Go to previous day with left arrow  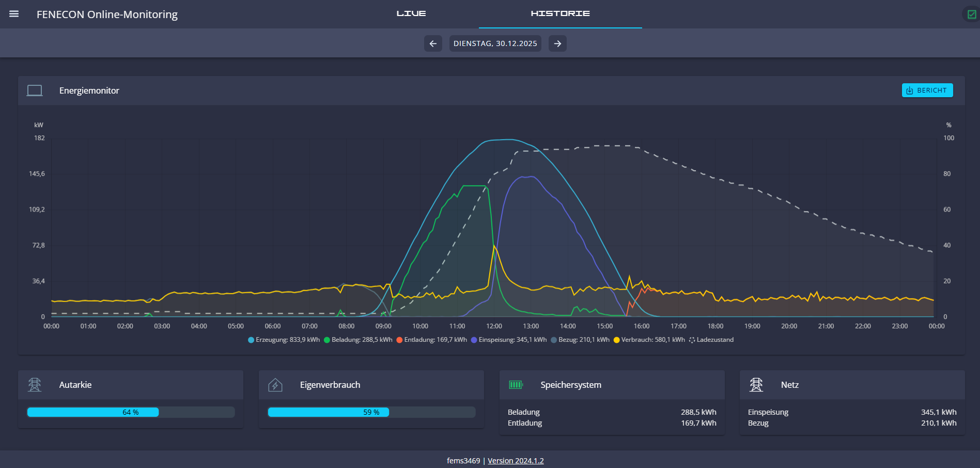433,43
